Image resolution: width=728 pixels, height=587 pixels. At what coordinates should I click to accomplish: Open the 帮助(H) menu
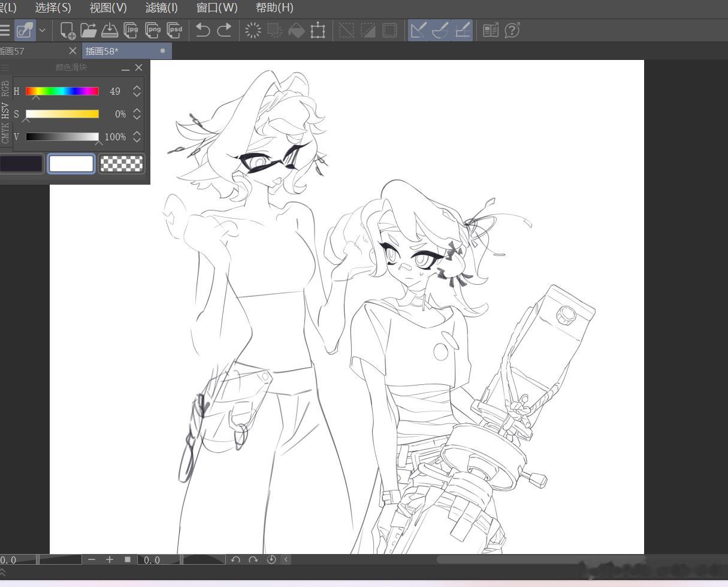click(274, 8)
